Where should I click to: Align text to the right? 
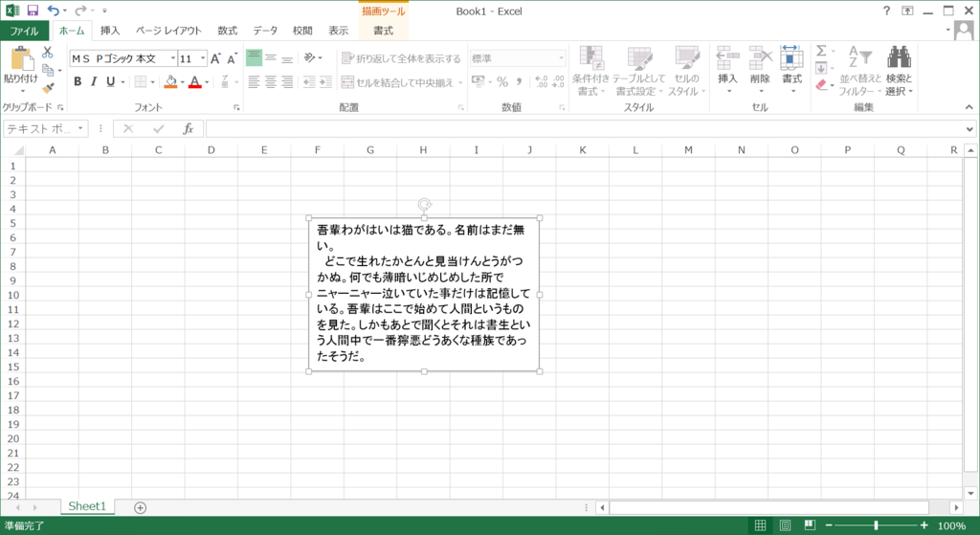[287, 82]
